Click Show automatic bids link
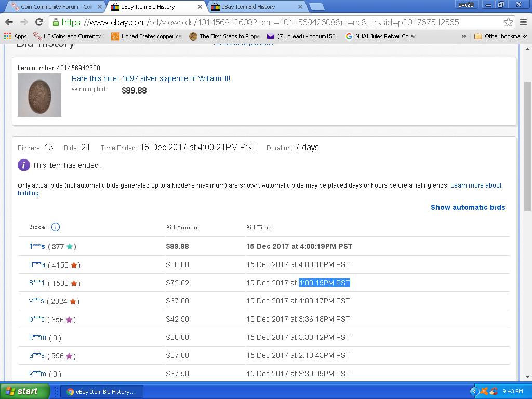This screenshot has height=399, width=532. (x=468, y=207)
